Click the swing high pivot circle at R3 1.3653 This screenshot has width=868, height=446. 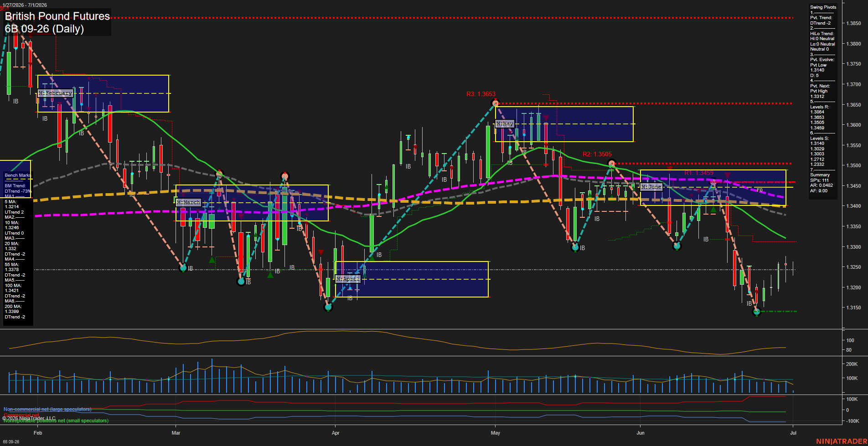point(496,104)
